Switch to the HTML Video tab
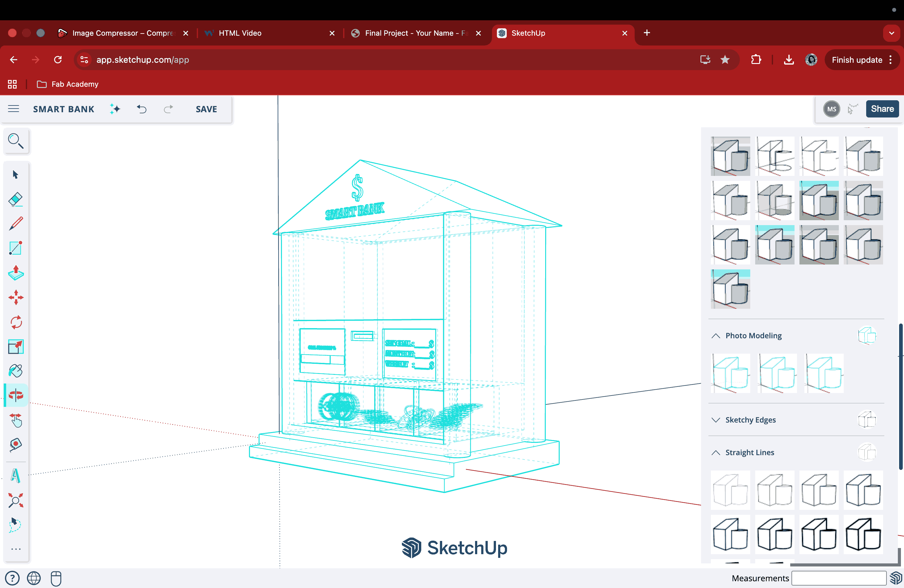 coord(240,33)
